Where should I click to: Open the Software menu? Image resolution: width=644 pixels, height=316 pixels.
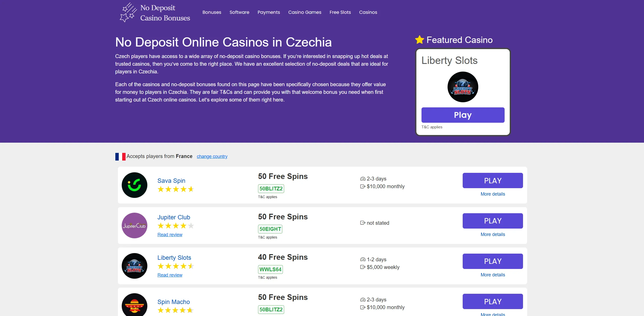tap(239, 12)
